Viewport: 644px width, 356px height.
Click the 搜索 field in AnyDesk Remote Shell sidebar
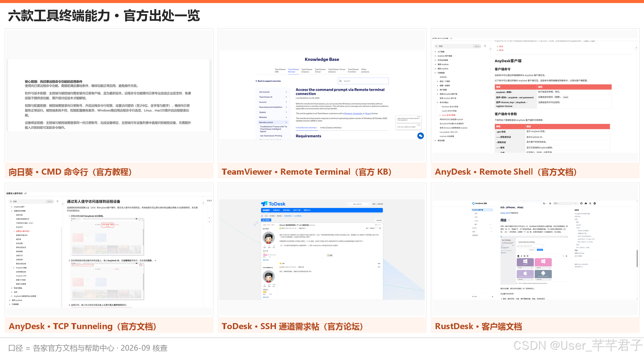click(x=457, y=46)
